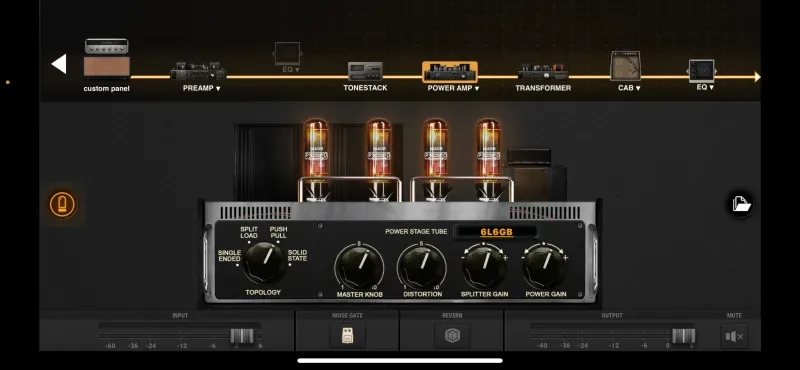Click the white back arrow
This screenshot has width=800, height=370.
point(59,64)
